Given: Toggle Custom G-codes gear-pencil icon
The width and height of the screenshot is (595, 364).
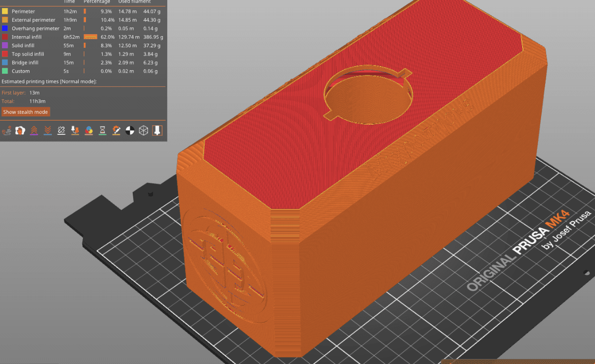Looking at the screenshot, I should coord(116,131).
